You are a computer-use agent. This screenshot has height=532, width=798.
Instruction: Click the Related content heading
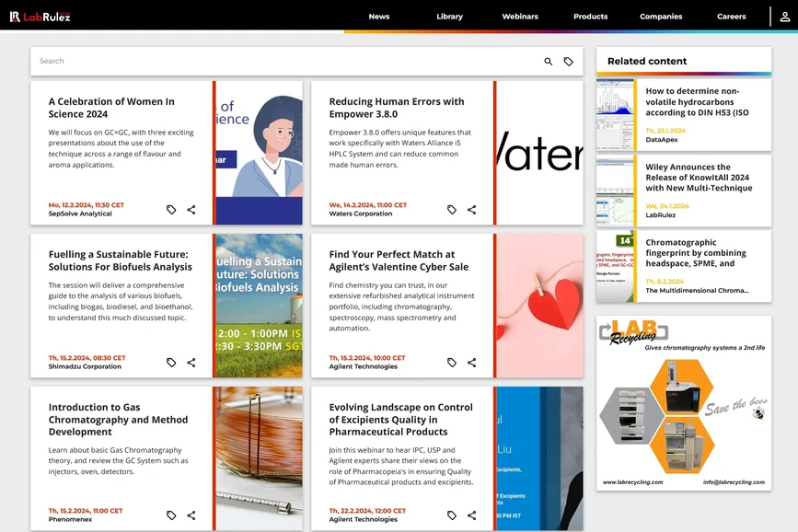(647, 61)
